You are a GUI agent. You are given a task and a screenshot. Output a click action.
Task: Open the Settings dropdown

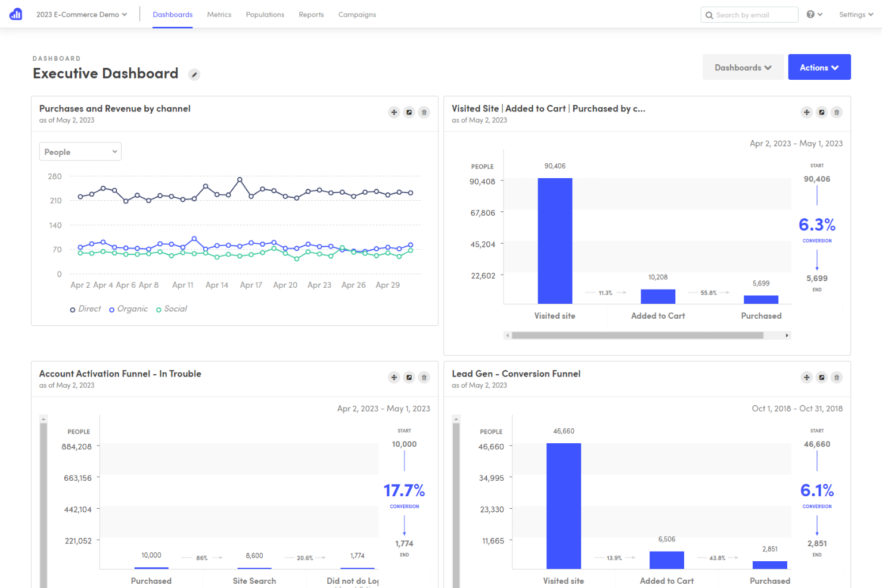point(856,14)
